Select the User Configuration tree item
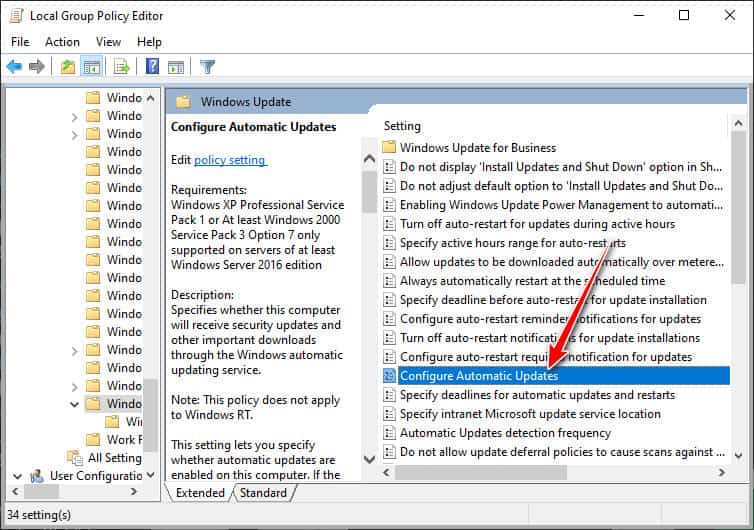Screen dimensions: 754x530 coord(96,476)
